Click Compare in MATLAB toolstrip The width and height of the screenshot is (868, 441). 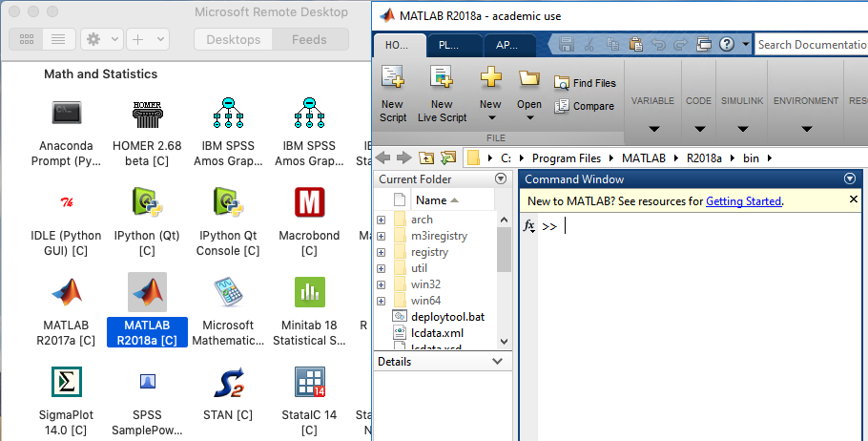tap(585, 106)
